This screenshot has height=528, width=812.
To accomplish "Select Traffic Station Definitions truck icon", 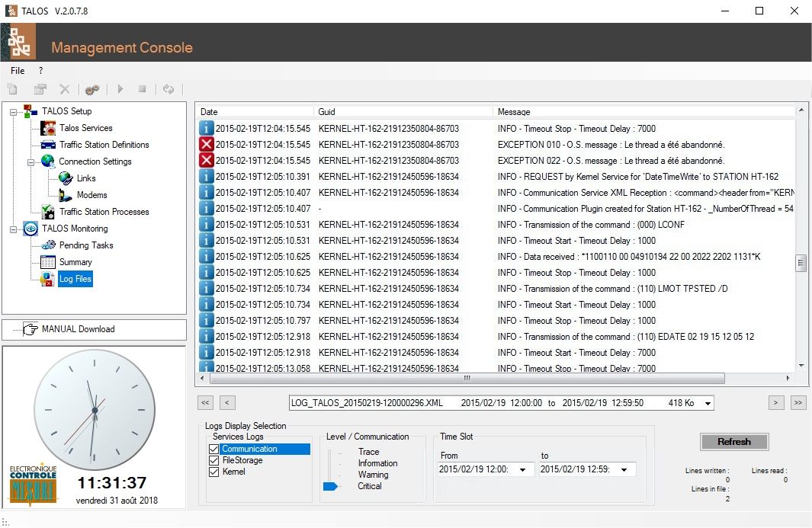I will 48,145.
